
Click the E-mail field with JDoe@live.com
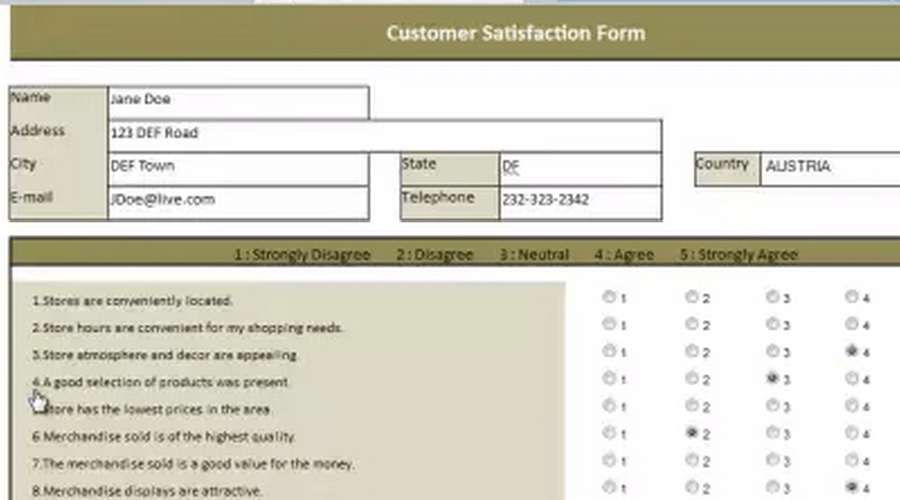tap(238, 203)
